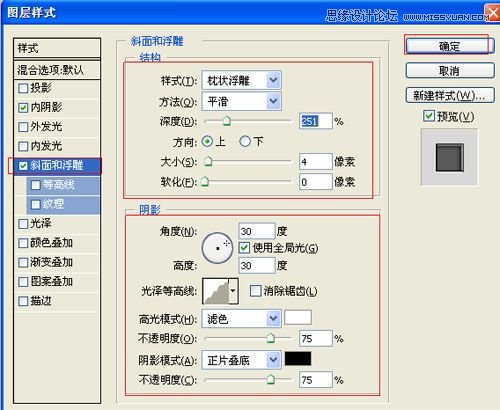The height and width of the screenshot is (410, 500).
Task: Click the 软化 value field showing 0
Action: 316,182
